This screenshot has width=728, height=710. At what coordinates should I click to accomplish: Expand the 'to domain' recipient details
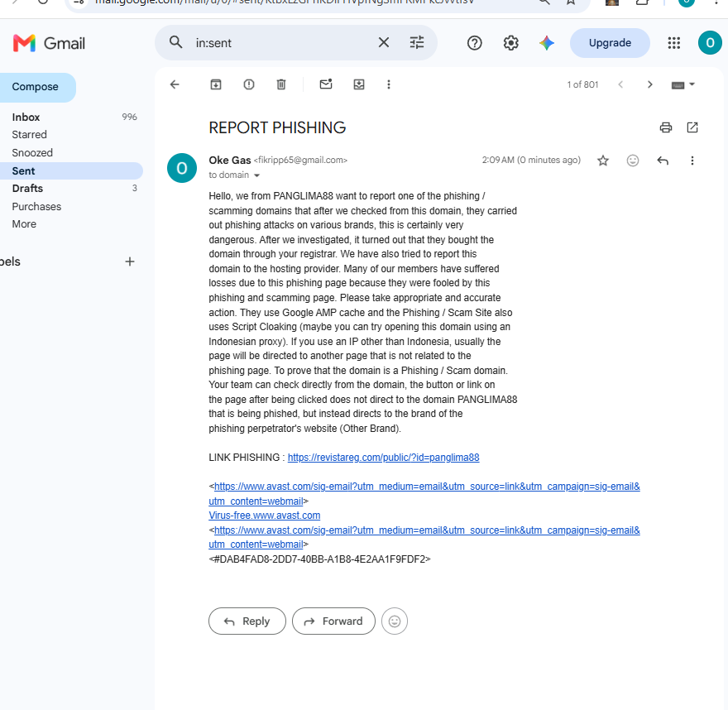click(x=256, y=175)
